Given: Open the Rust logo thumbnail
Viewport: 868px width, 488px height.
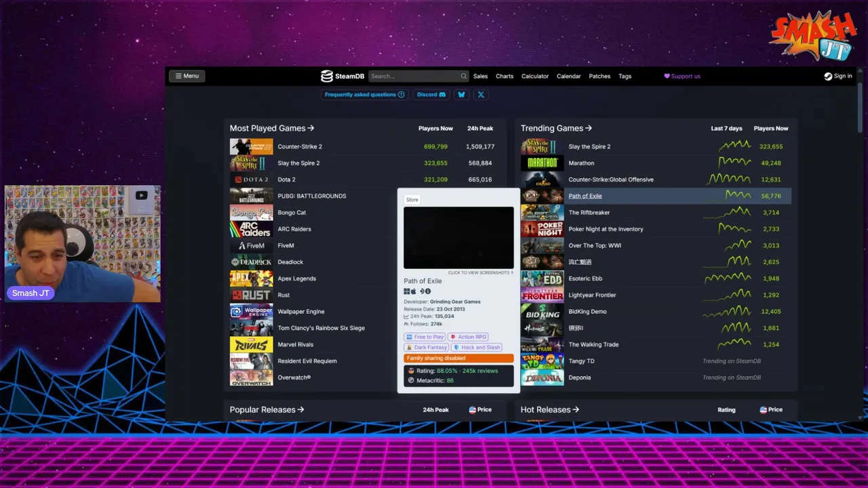Looking at the screenshot, I should click(251, 295).
